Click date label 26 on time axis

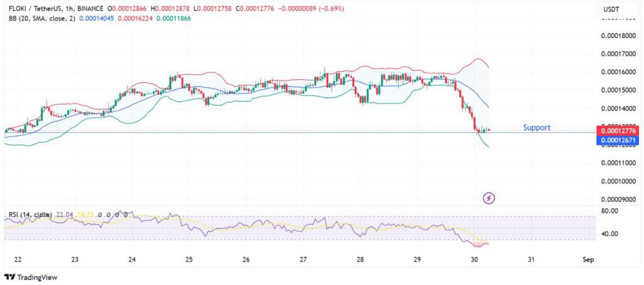246,260
